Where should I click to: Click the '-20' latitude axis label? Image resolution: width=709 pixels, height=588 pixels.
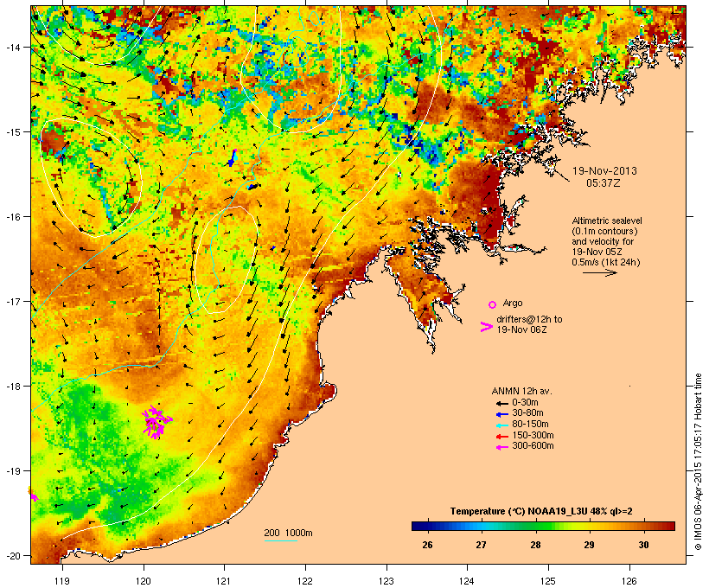[x=12, y=556]
